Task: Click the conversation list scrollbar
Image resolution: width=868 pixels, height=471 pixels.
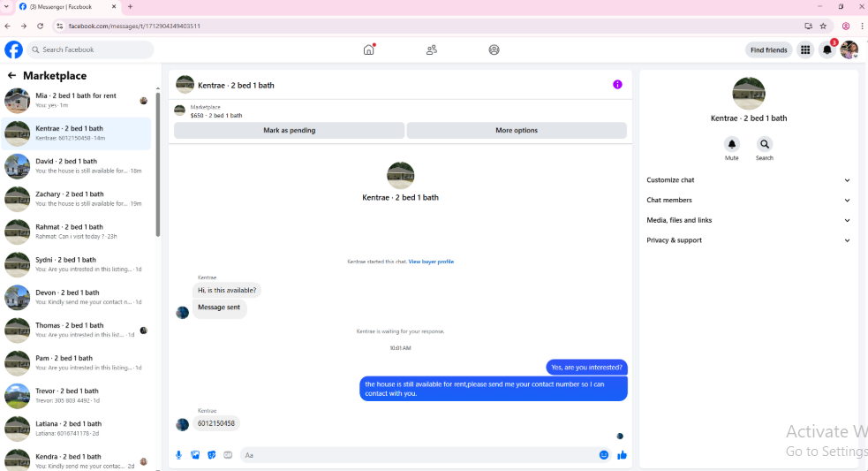Action: click(158, 163)
